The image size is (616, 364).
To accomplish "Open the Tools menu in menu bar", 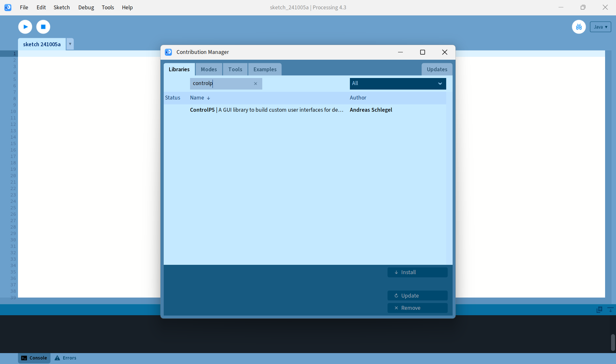I will coord(108,7).
